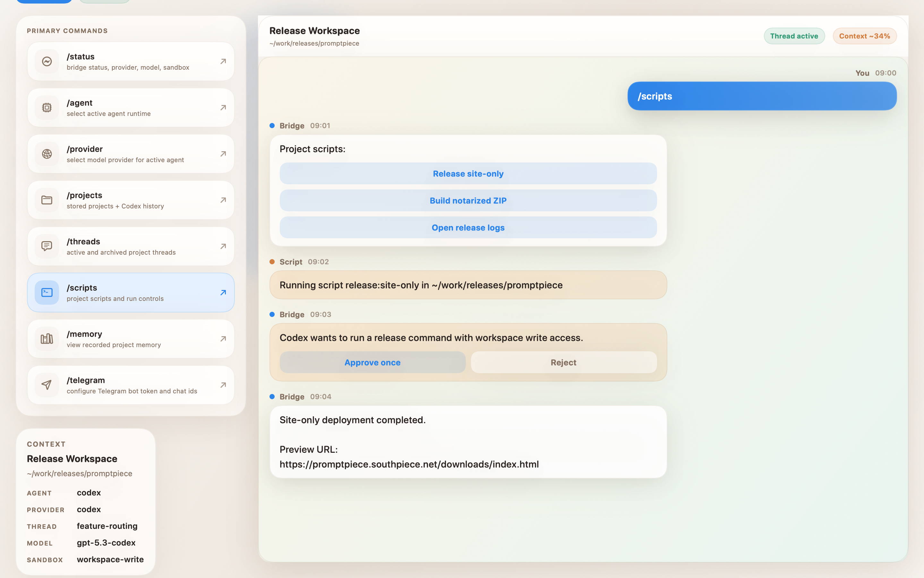The height and width of the screenshot is (578, 924).
Task: Click the 'Project scripts:' heading
Action: click(x=312, y=149)
